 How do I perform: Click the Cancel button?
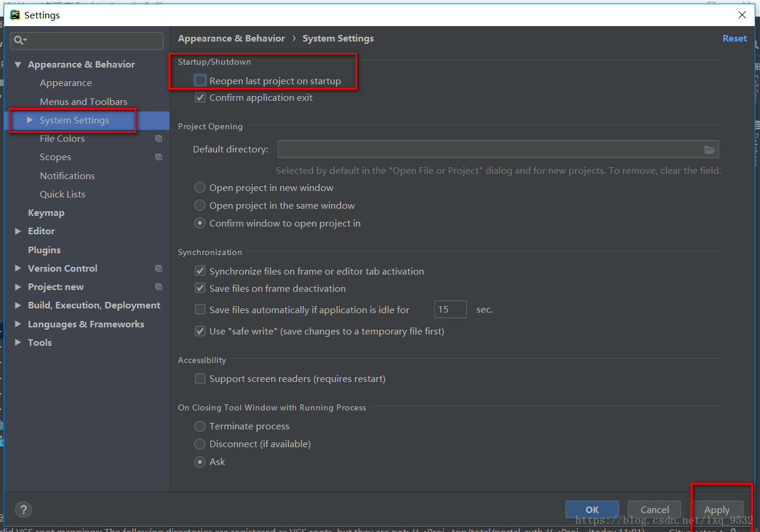(x=655, y=509)
